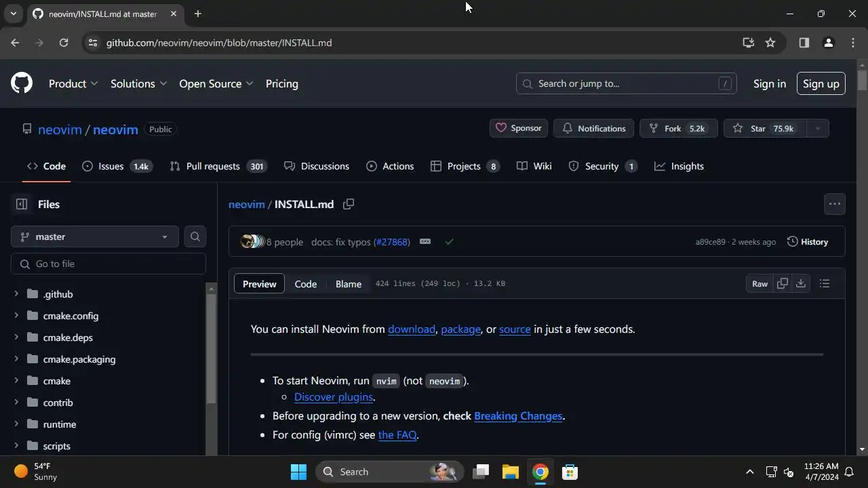Open the Actions tab
This screenshot has height=488, width=868.
[x=390, y=166]
